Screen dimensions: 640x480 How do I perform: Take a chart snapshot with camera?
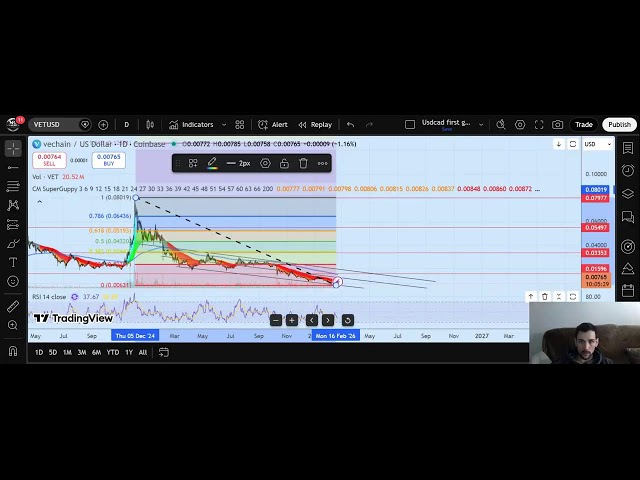558,125
